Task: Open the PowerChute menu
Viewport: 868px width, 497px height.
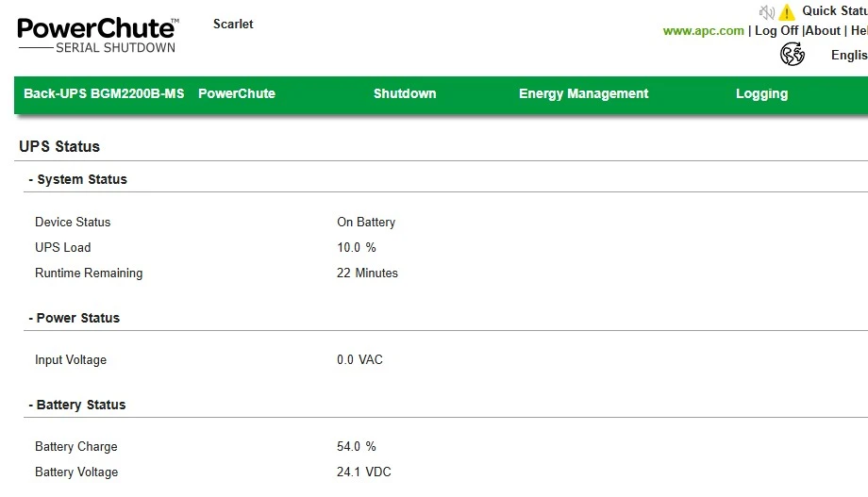Action: click(237, 93)
